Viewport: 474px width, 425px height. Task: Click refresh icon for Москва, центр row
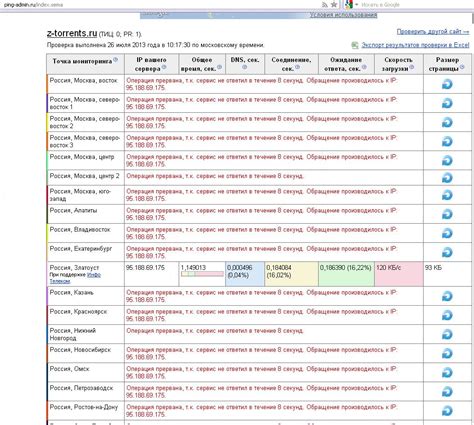(x=447, y=160)
